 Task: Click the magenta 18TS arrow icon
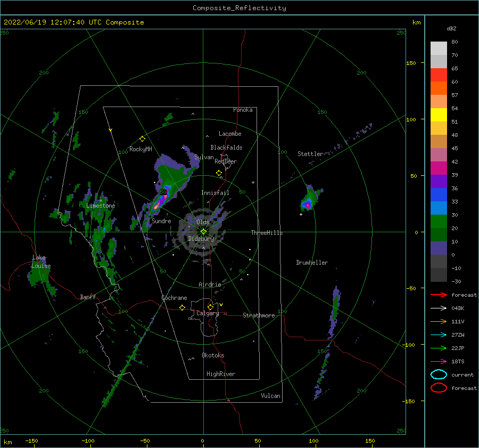pyautogui.click(x=439, y=362)
